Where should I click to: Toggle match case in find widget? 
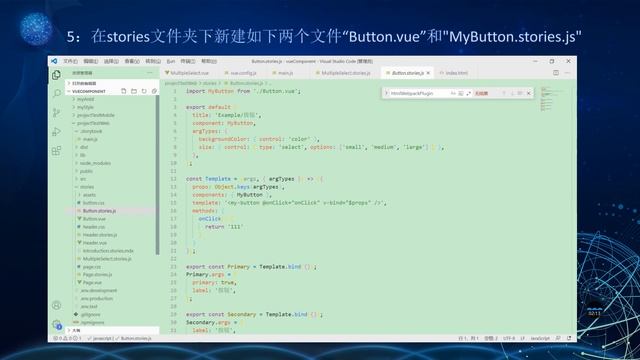[x=453, y=93]
